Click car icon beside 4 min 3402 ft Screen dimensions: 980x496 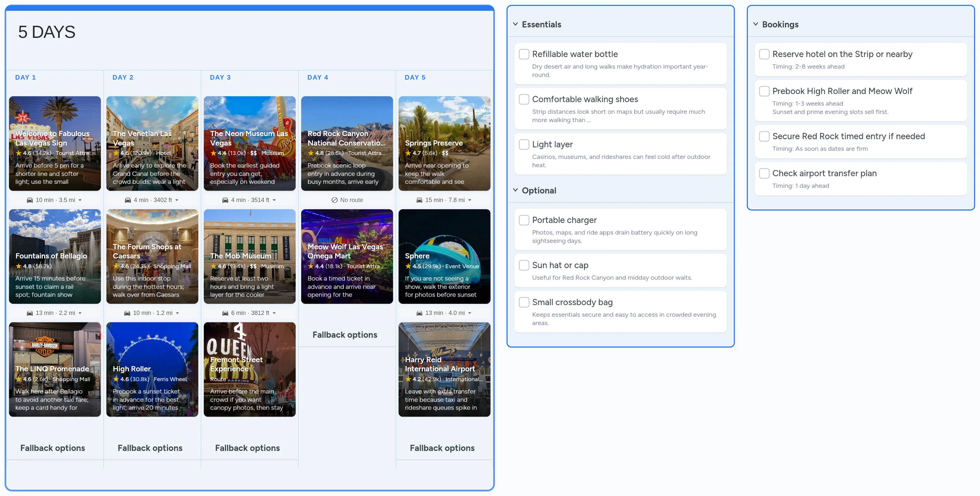[x=128, y=200]
